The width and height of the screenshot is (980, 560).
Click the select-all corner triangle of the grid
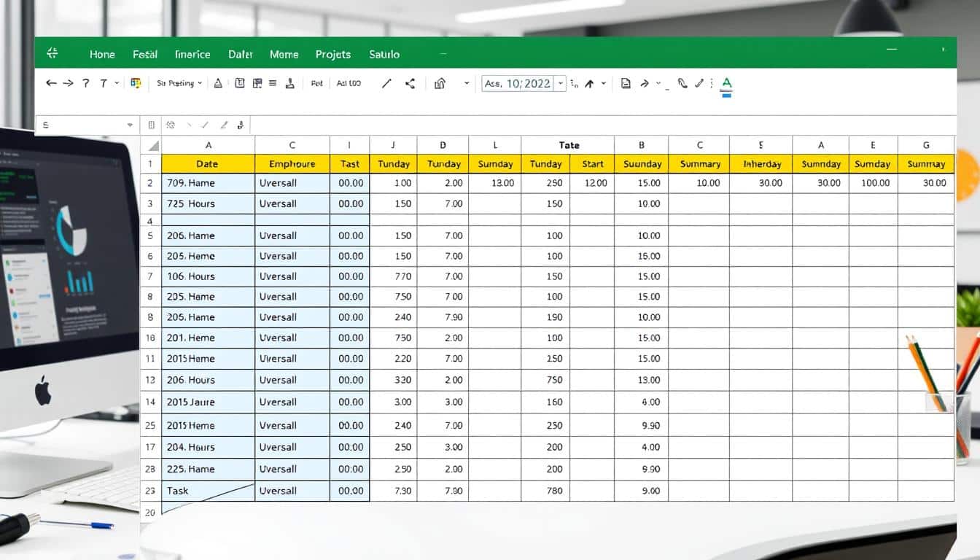[151, 144]
